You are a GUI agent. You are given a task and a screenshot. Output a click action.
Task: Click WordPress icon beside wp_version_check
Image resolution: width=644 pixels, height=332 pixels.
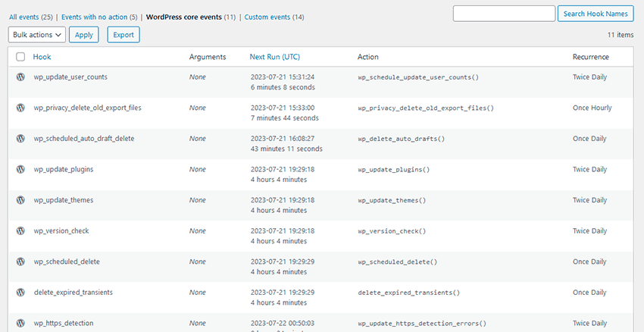pos(20,231)
